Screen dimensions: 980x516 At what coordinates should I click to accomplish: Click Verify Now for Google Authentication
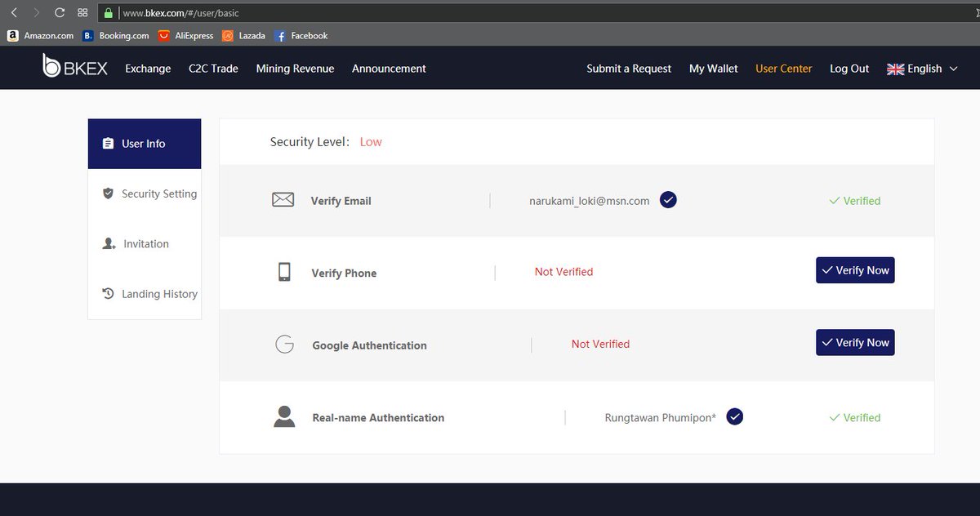(855, 343)
